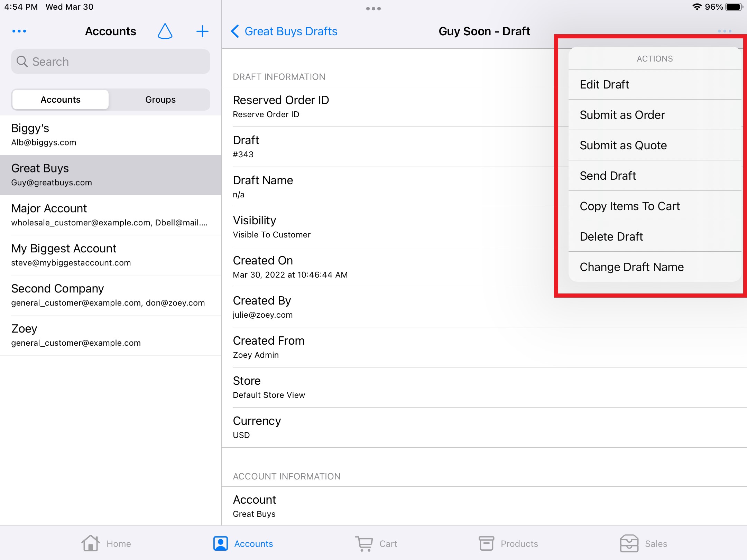Tap Change Draft Name action item
The width and height of the screenshot is (747, 560).
point(631,267)
